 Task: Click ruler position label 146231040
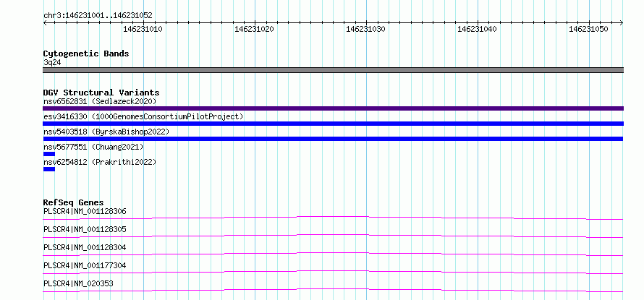click(x=477, y=29)
